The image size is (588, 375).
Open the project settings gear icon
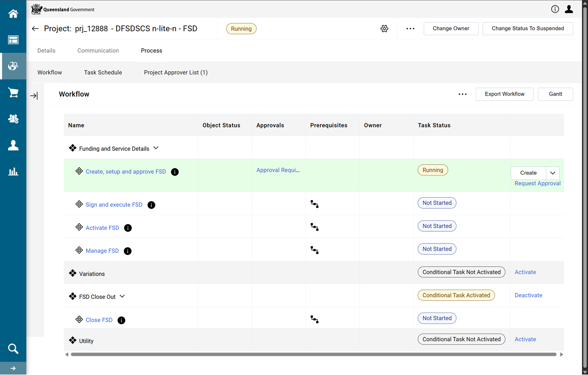click(x=384, y=28)
